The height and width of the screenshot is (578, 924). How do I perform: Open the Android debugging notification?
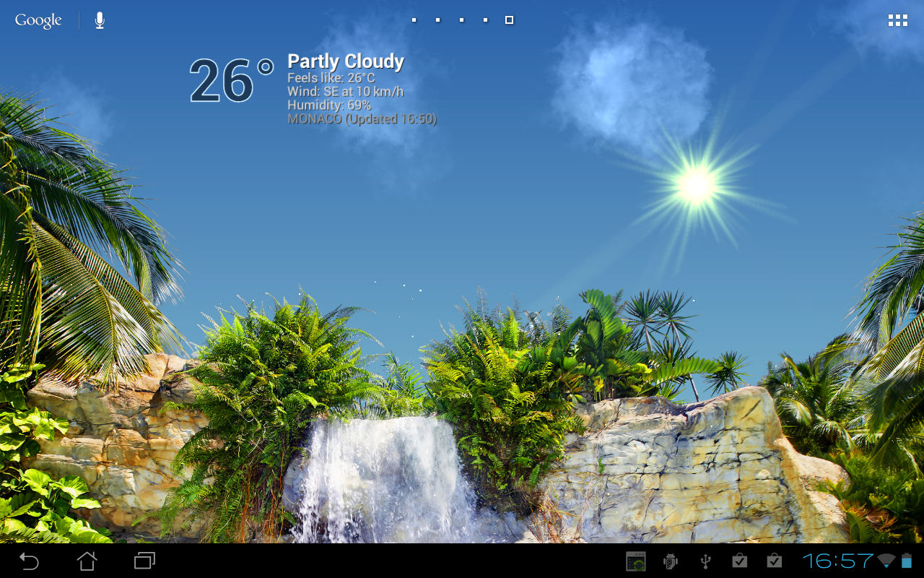671,561
